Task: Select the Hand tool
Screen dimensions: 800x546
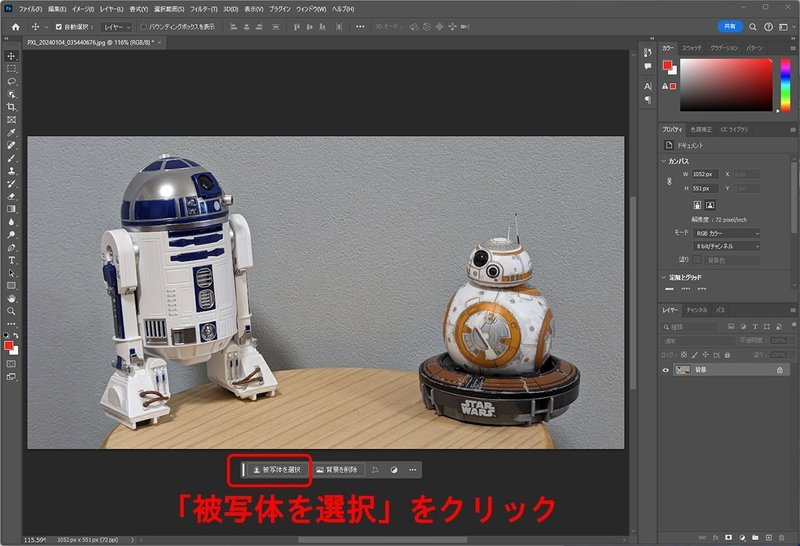Action: [x=11, y=299]
